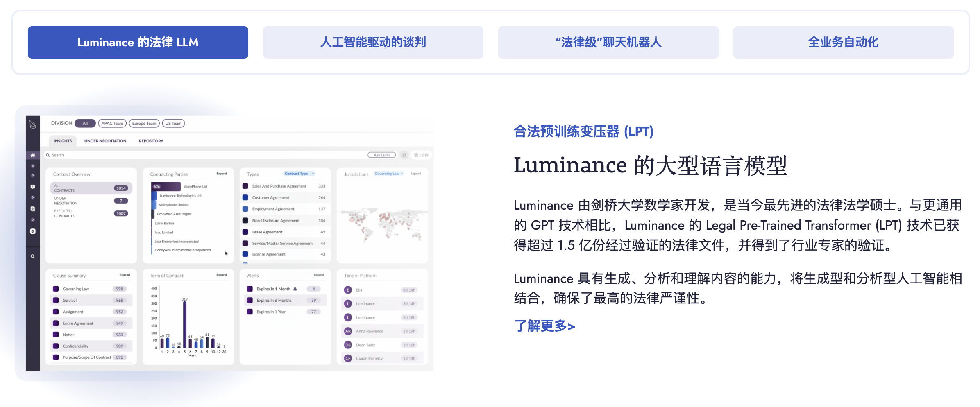This screenshot has width=980, height=407.
Task: Select the INSIGHTS dashboard tab
Action: [63, 141]
